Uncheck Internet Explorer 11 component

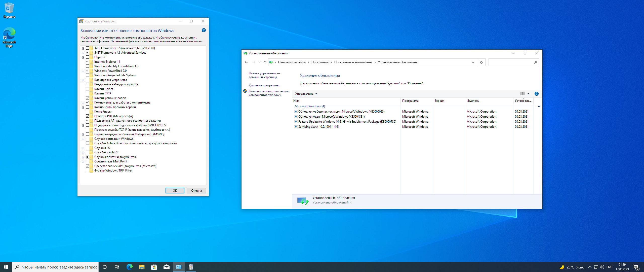pyautogui.click(x=88, y=62)
